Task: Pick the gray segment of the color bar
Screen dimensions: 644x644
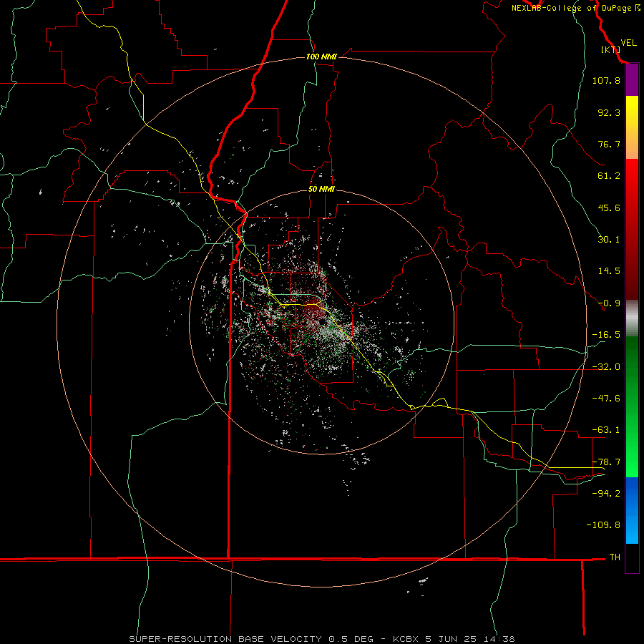Action: (x=632, y=318)
